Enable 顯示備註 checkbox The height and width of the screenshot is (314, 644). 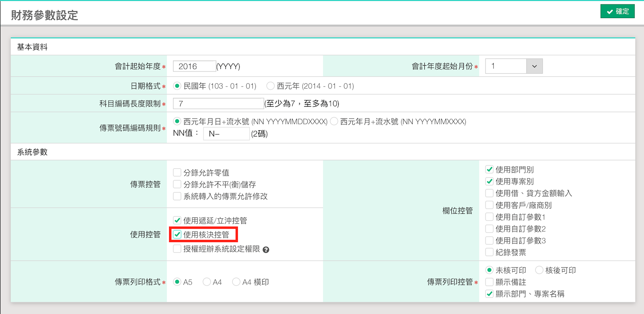pyautogui.click(x=490, y=282)
